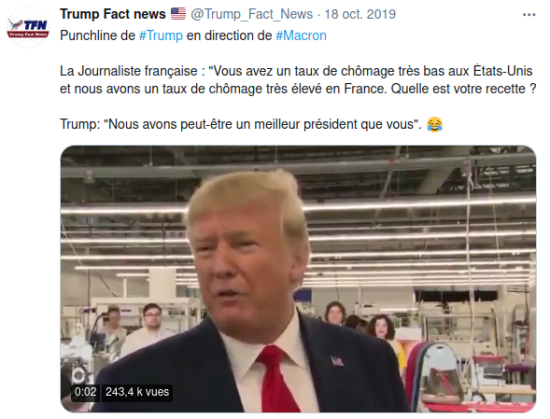This screenshot has height=419, width=550.
Task: Open the @Trump_Fact_News handle link
Action: (x=251, y=14)
